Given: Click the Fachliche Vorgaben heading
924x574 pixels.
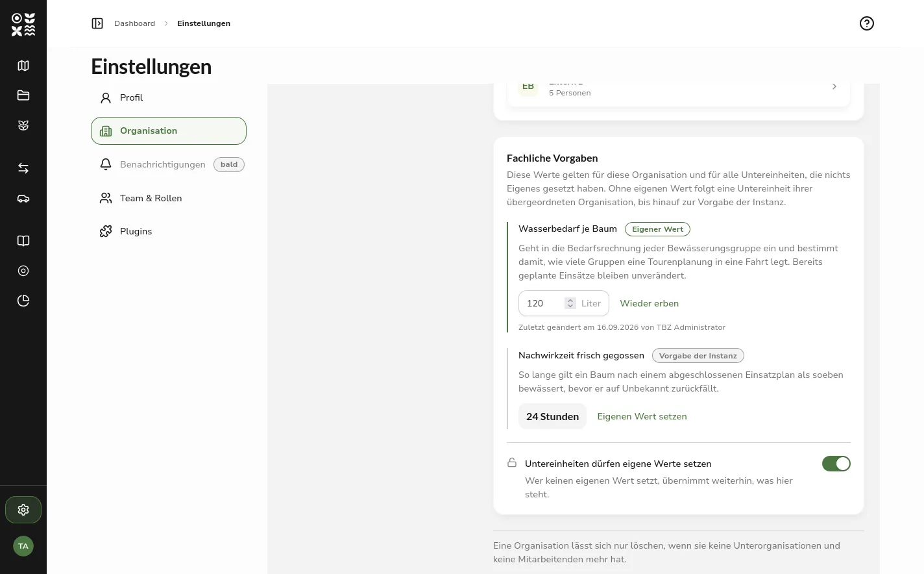Looking at the screenshot, I should point(552,158).
